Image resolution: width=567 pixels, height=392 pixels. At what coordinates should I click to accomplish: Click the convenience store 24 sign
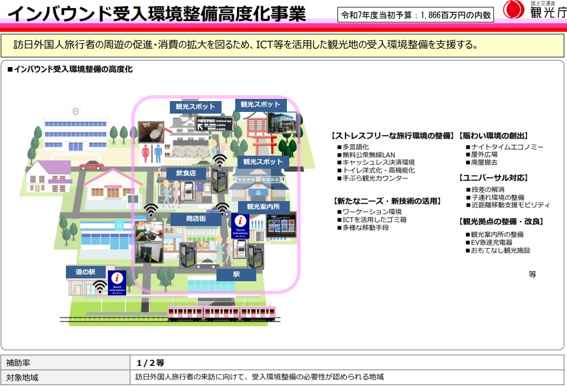pyautogui.click(x=119, y=226)
